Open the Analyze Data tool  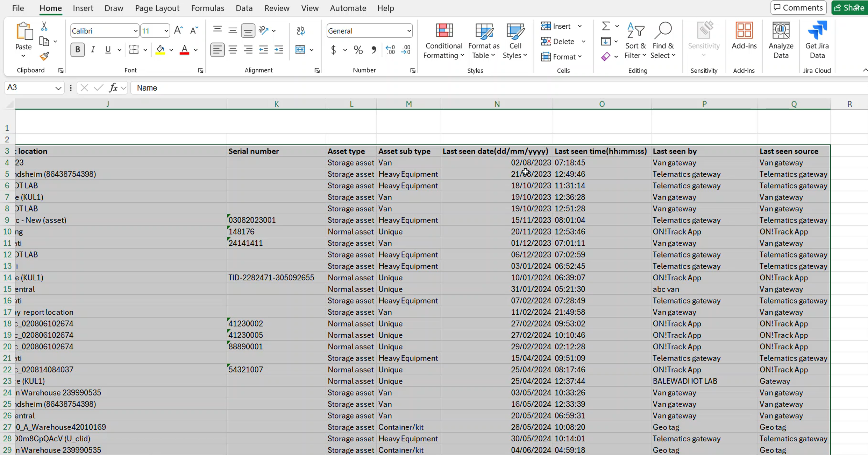tap(781, 40)
